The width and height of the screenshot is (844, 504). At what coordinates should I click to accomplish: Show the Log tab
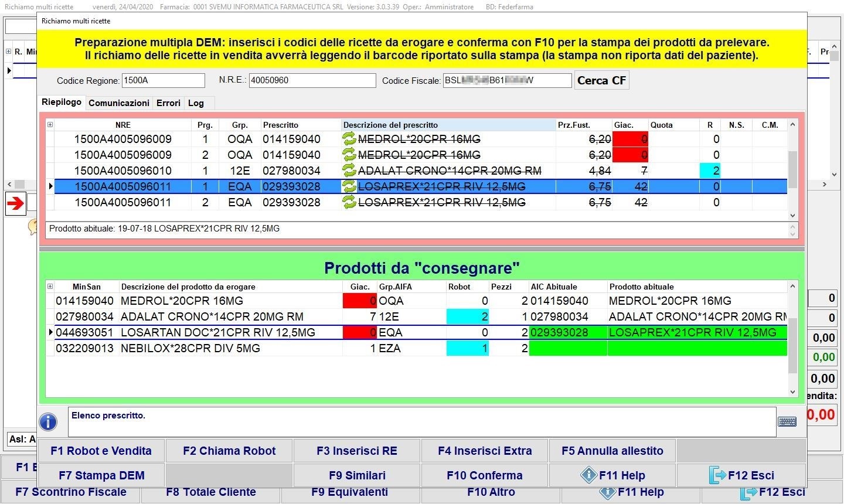[x=196, y=103]
